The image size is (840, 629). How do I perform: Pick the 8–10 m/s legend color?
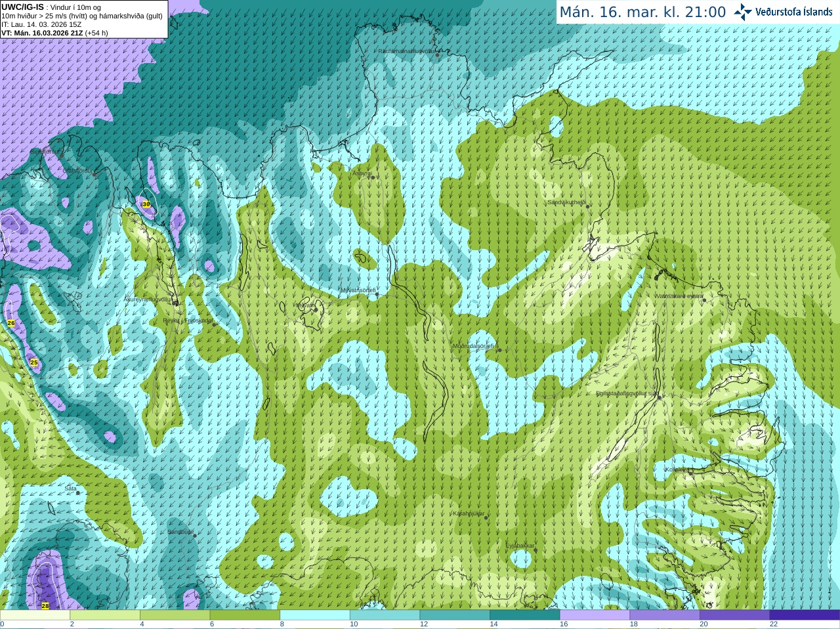click(x=315, y=615)
